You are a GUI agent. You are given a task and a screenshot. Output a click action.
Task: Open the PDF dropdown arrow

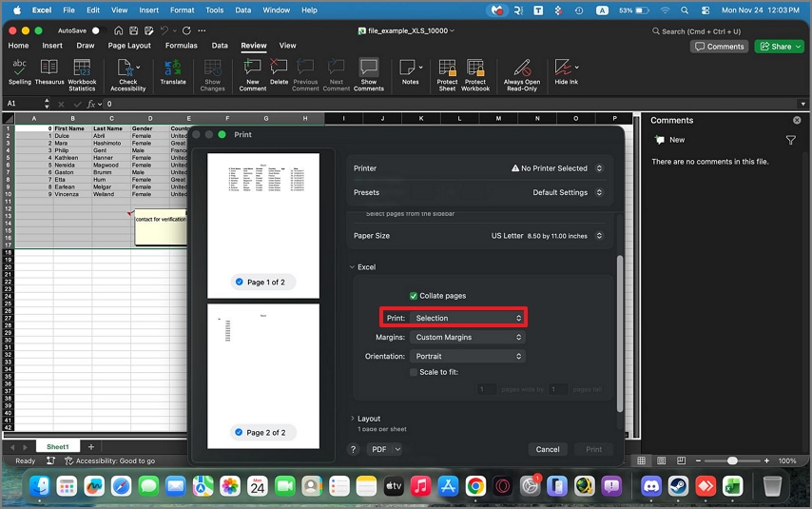(397, 449)
